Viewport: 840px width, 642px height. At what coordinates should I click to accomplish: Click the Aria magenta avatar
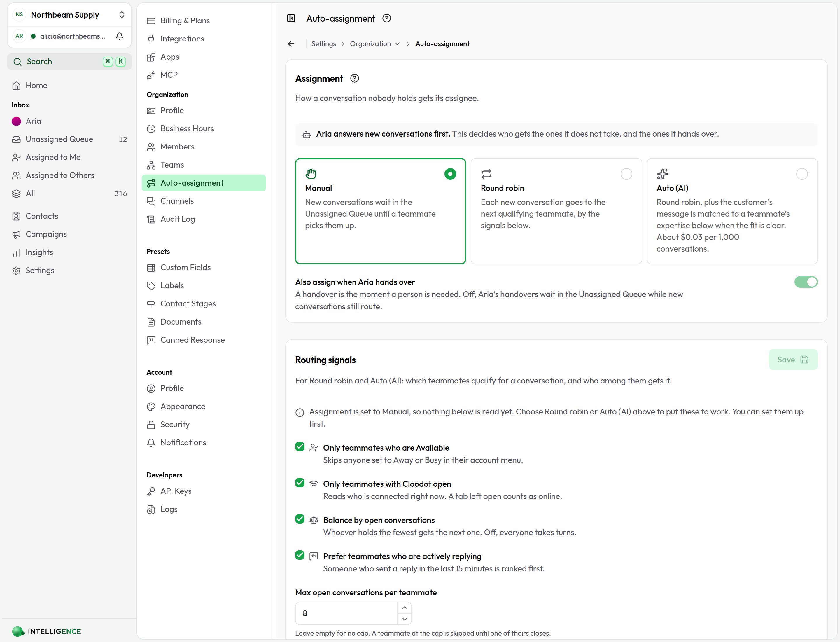coord(16,121)
